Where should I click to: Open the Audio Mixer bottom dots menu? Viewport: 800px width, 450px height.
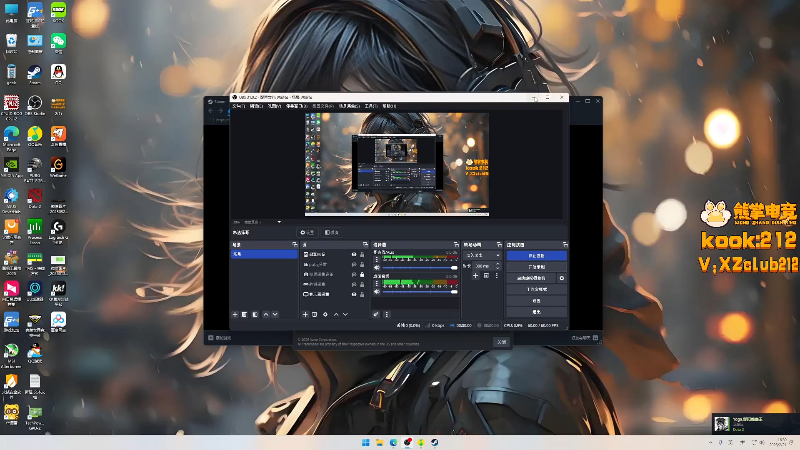386,314
